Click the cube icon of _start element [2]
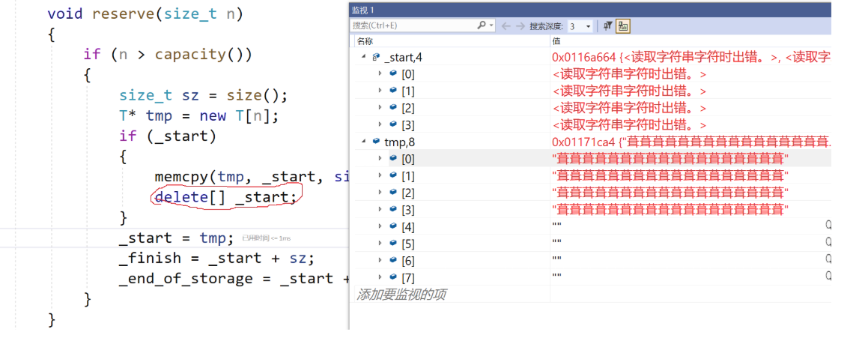Viewport: 868px width, 344px height. coord(393,107)
